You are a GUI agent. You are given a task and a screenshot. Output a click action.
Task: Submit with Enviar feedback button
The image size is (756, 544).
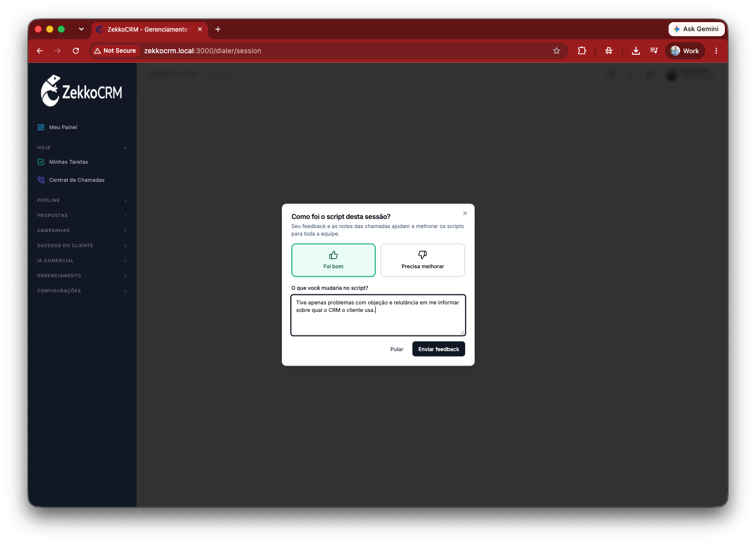point(439,349)
